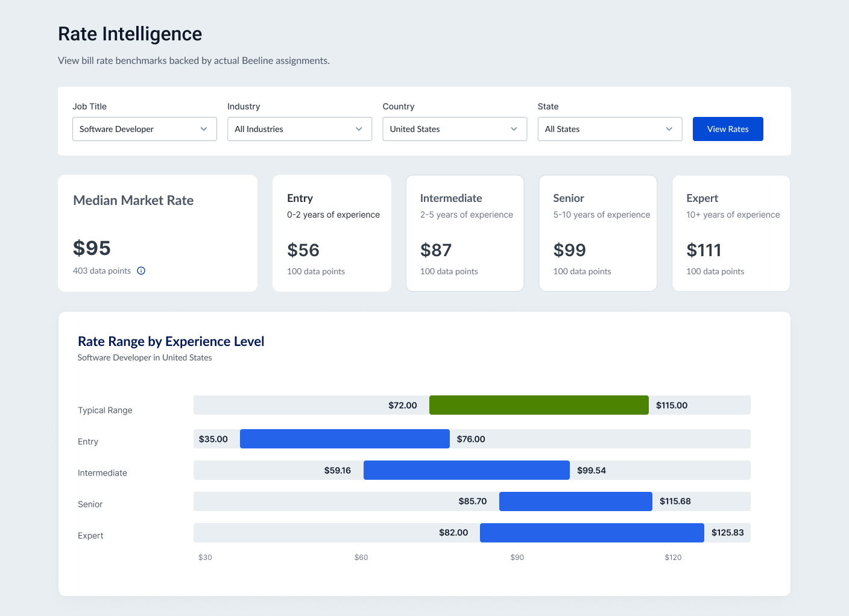Click the green Typical Range bar
Image resolution: width=849 pixels, height=616 pixels.
(539, 405)
